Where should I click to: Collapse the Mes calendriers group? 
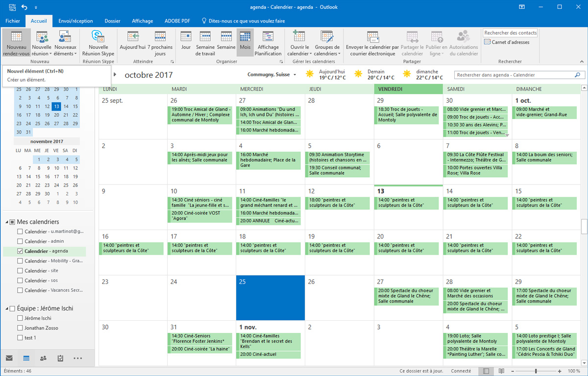(7, 222)
